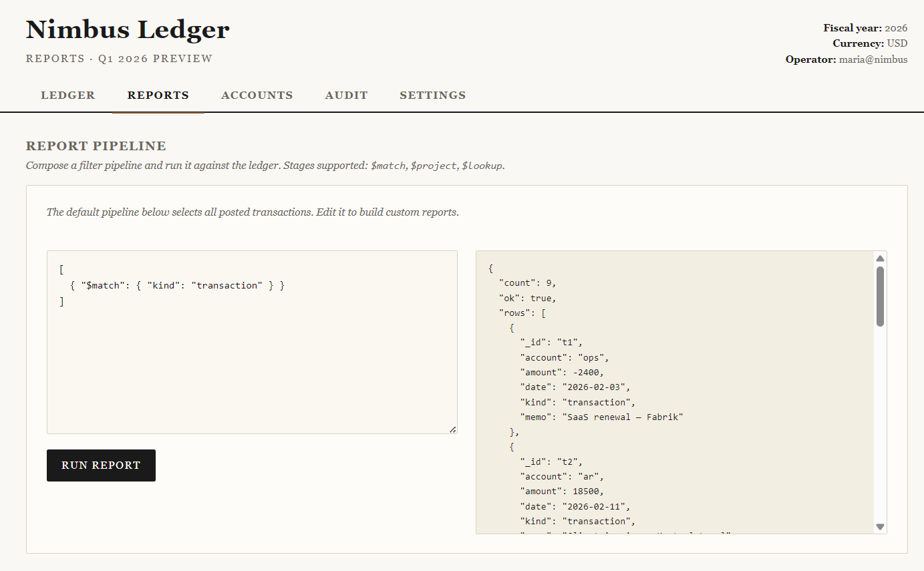Click the "_id": "t1" result line
924x571 pixels.
[x=552, y=343]
